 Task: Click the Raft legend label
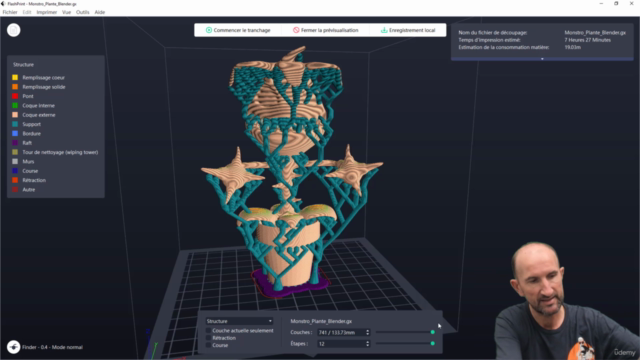tap(27, 143)
